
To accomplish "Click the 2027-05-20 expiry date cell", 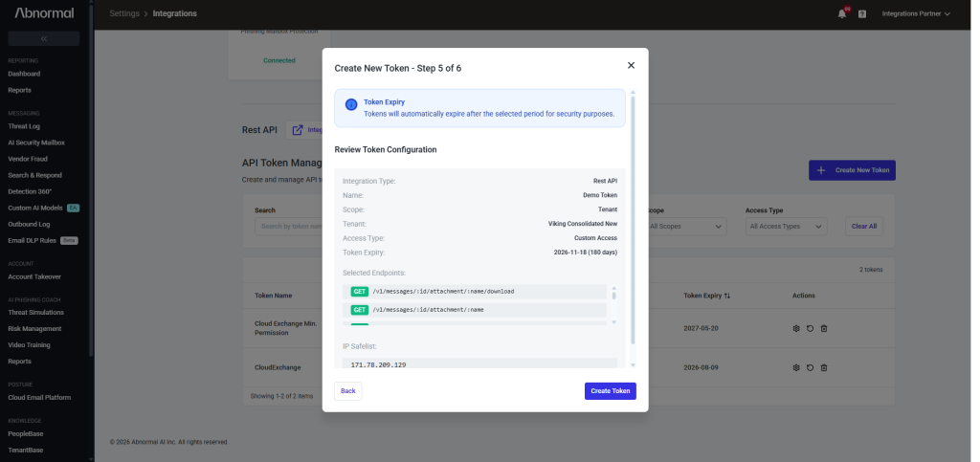I will [x=701, y=328].
